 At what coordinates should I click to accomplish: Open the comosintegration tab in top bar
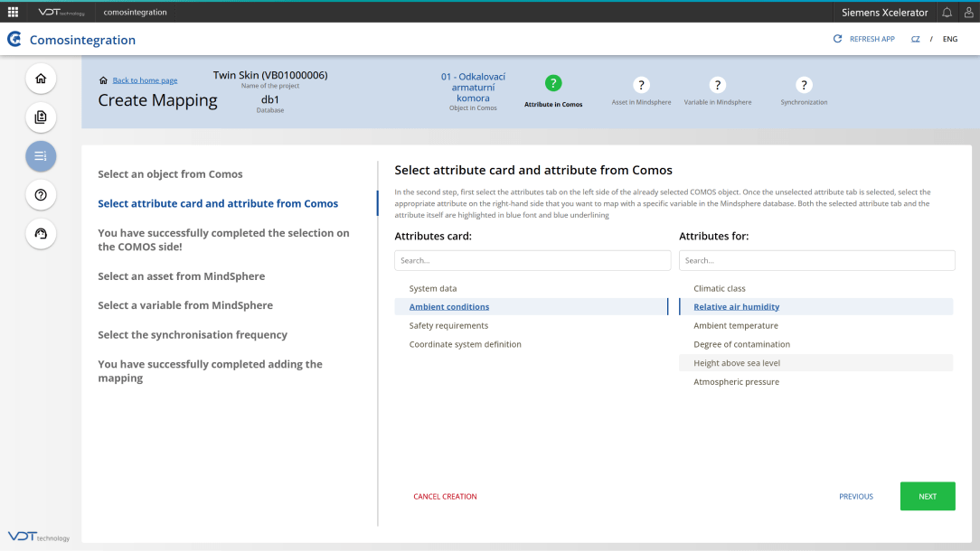click(135, 12)
